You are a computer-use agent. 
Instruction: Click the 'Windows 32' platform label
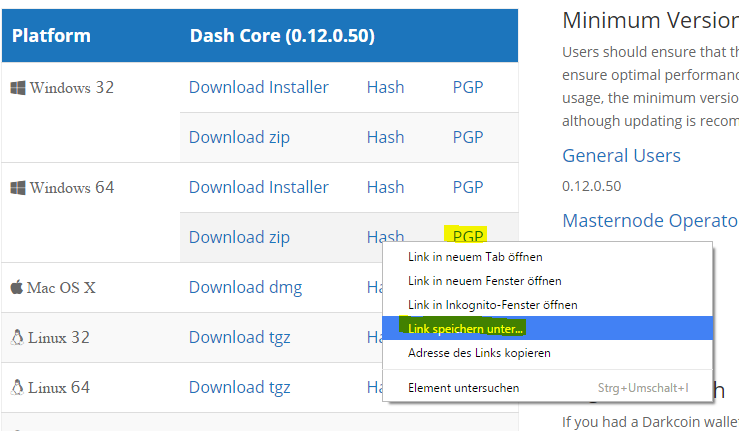pyautogui.click(x=72, y=88)
